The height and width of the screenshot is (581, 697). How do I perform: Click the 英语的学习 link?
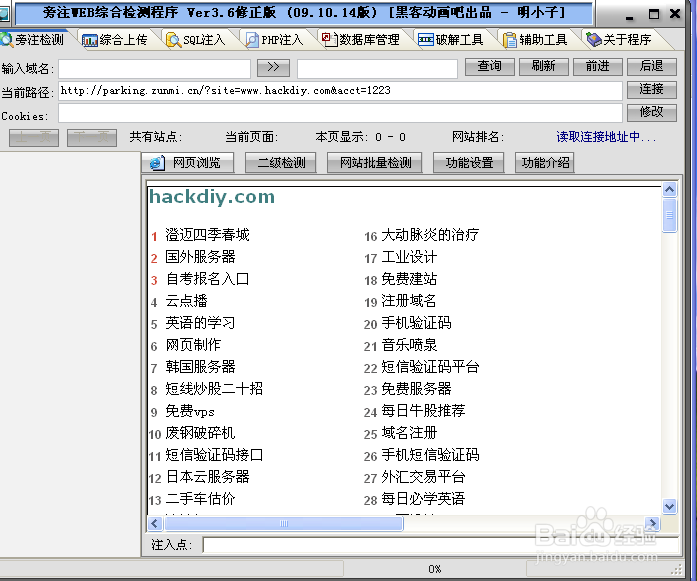point(200,323)
